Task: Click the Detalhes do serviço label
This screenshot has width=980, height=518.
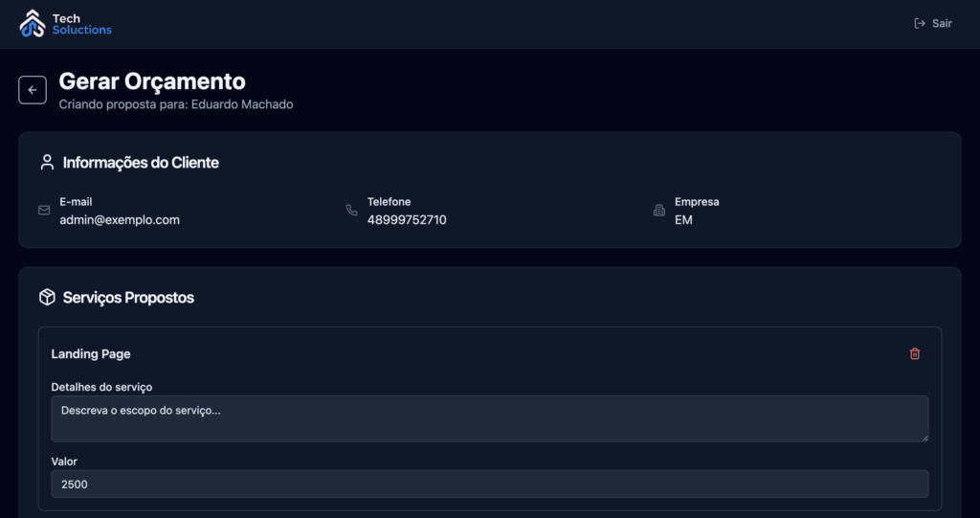Action: [x=101, y=387]
